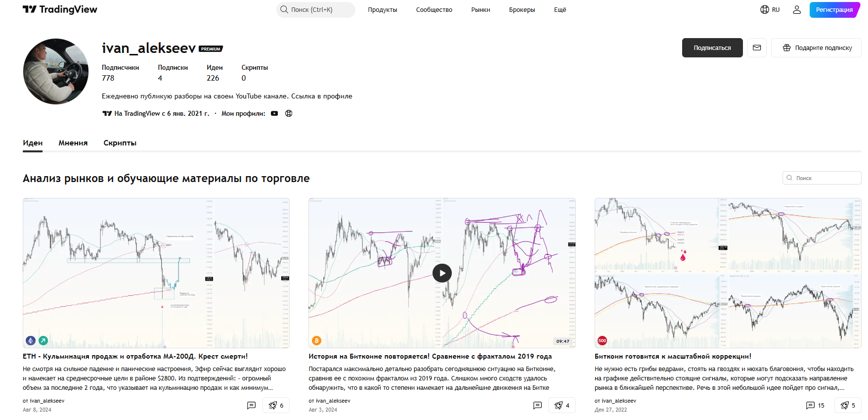868x420 pixels.
Task: Boost the ETH idea with rocket icon
Action: [x=276, y=405]
